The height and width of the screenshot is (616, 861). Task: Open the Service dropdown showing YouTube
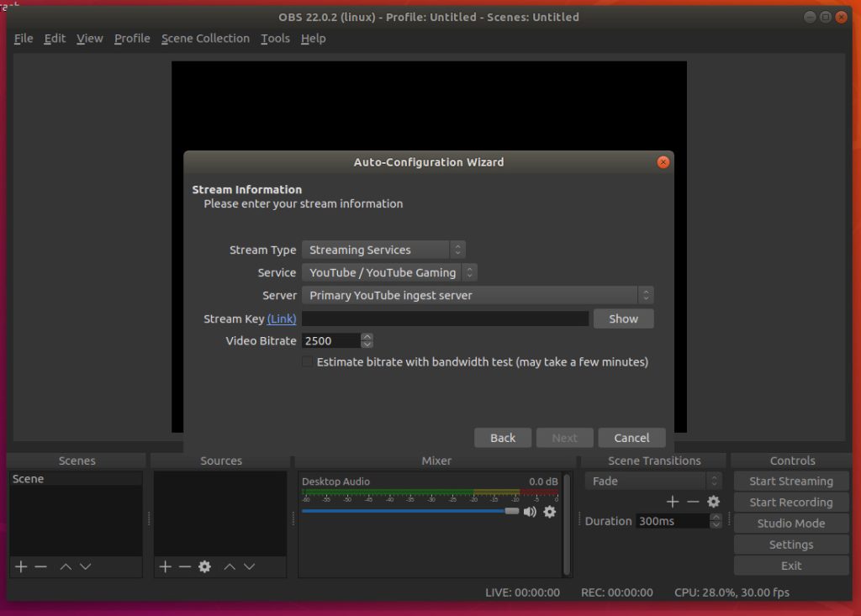pos(389,272)
